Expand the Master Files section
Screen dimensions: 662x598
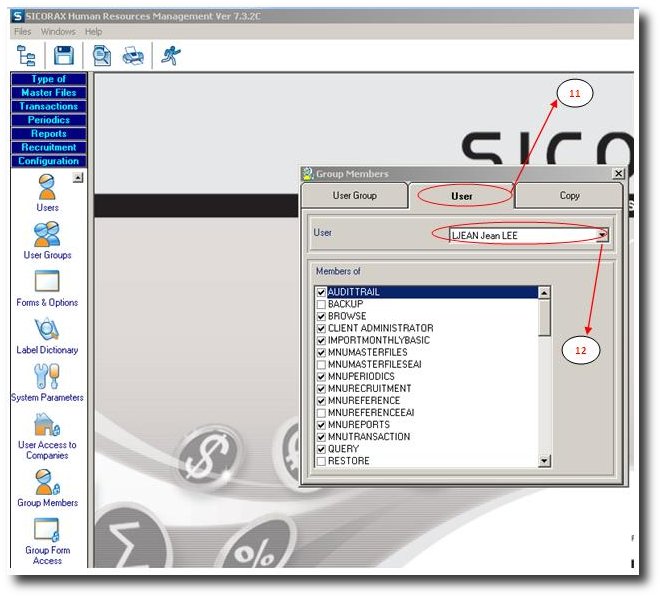tap(48, 93)
